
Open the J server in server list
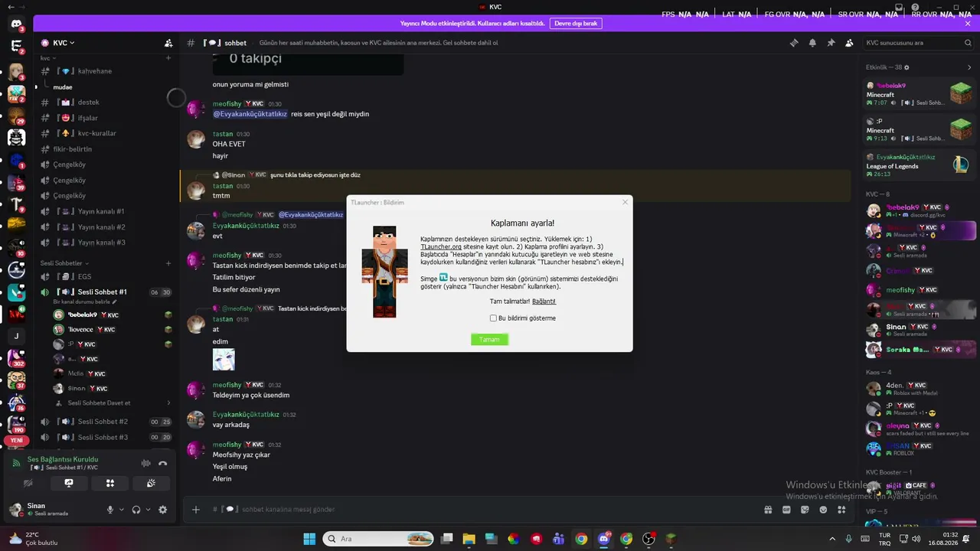coord(17,335)
